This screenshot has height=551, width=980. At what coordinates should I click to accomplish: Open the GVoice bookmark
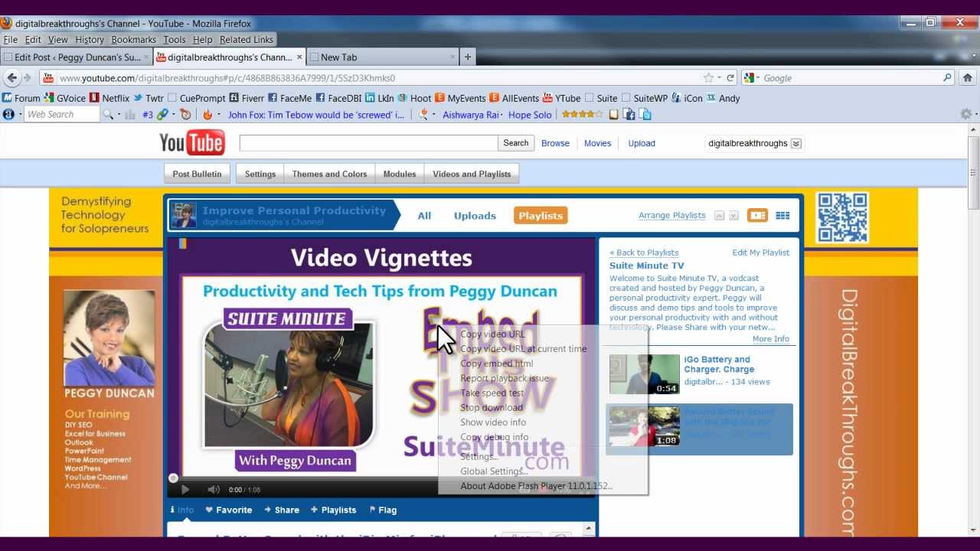(x=65, y=98)
